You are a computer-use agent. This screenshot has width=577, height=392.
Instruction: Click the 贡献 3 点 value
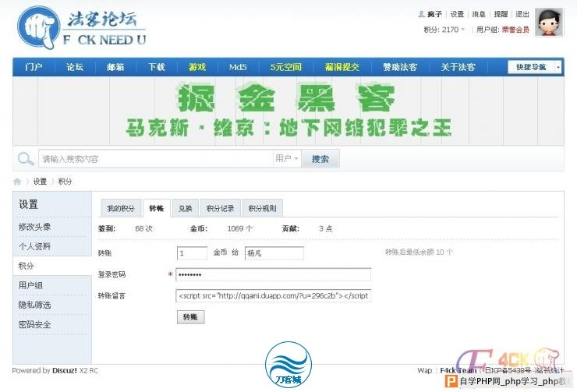click(x=325, y=228)
